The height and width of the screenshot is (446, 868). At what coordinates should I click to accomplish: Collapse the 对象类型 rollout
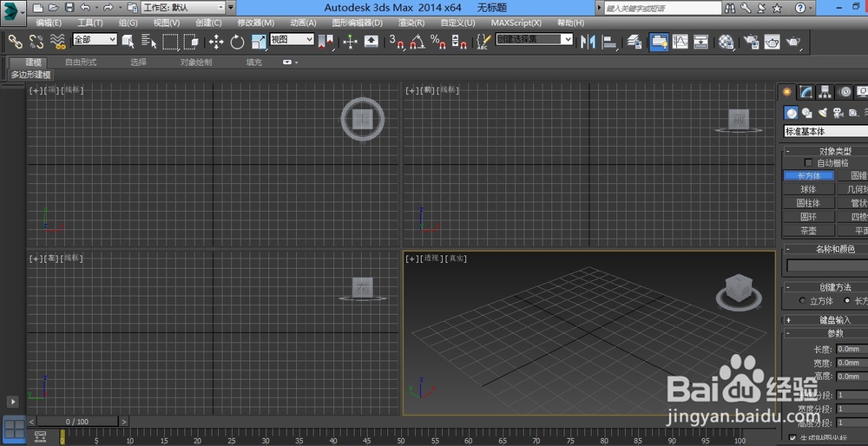(826, 151)
